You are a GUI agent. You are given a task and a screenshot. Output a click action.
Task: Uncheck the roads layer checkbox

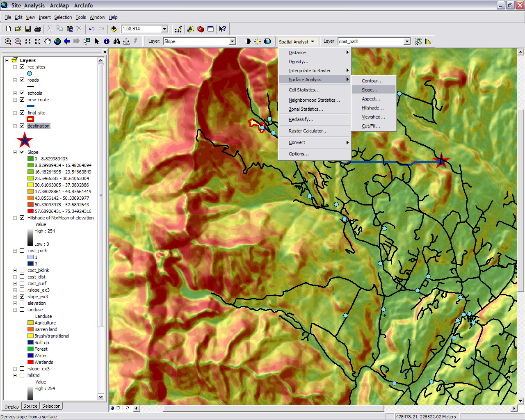click(x=22, y=80)
